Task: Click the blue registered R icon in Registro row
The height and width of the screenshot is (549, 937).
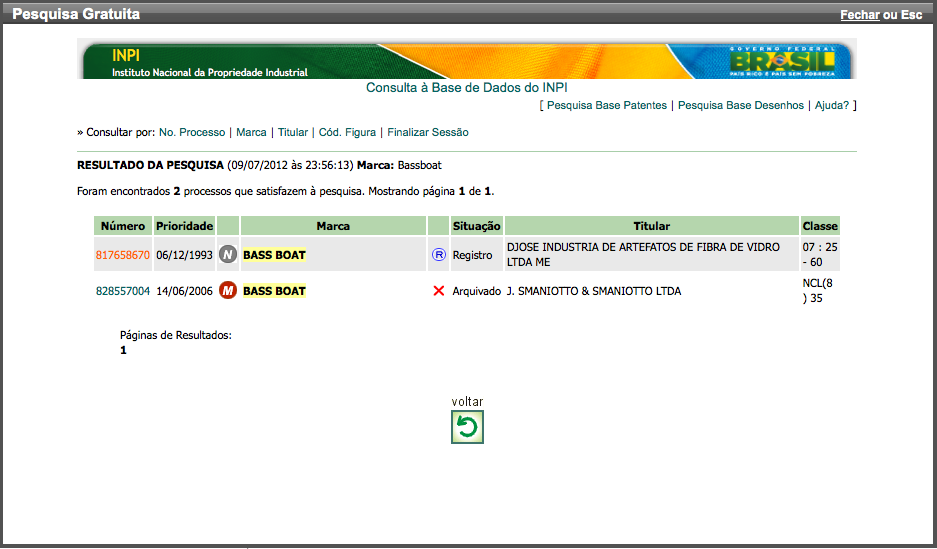Action: (x=439, y=255)
